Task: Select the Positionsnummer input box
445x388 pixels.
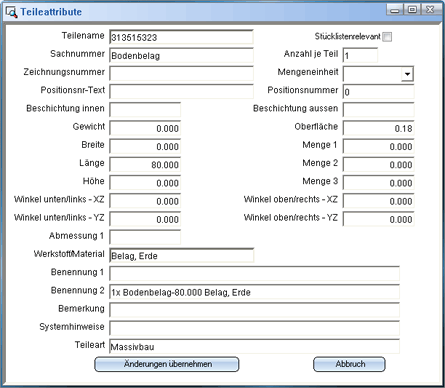Action: click(x=379, y=92)
